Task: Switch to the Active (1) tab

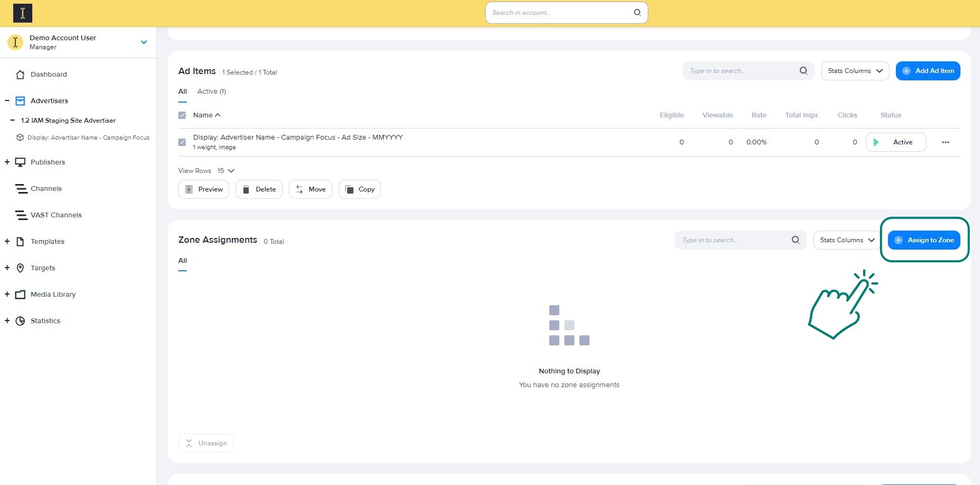Action: (211, 91)
